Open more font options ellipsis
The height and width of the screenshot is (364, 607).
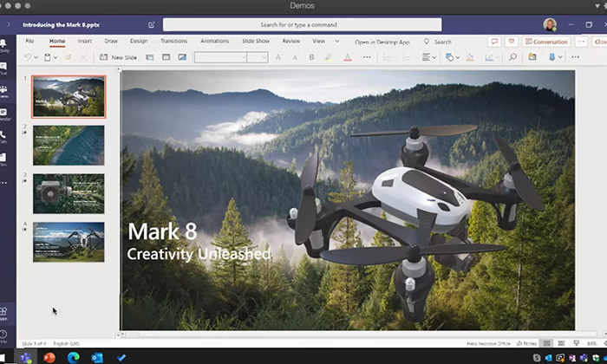[x=367, y=57]
